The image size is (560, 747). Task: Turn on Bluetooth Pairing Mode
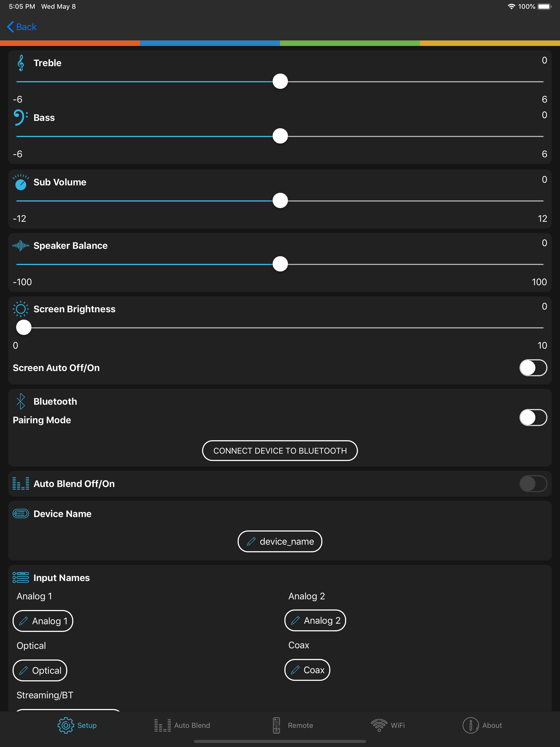[533, 418]
